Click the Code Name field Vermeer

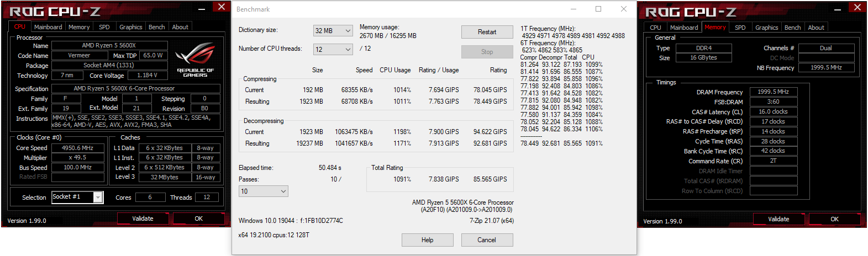79,55
